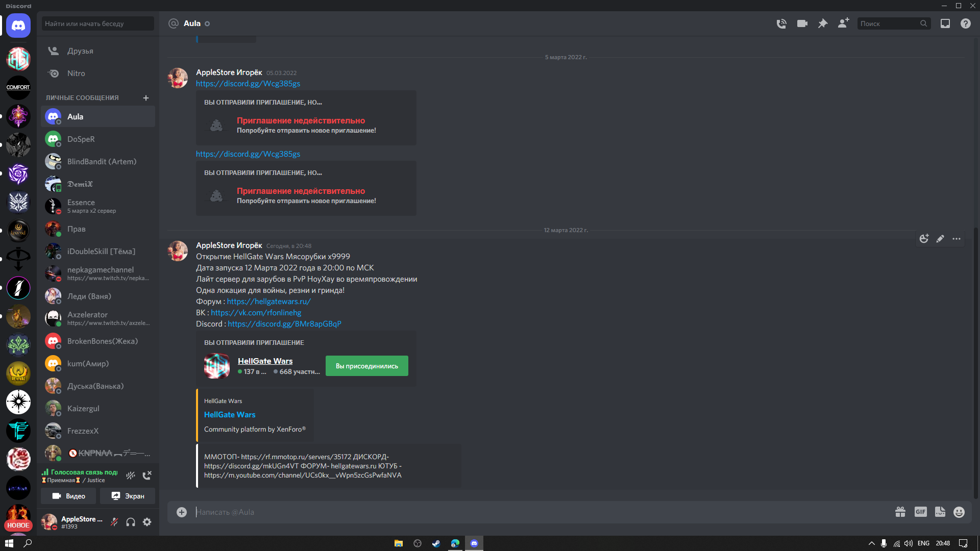
Task: Create a new DM with plus icon
Action: [x=146, y=98]
